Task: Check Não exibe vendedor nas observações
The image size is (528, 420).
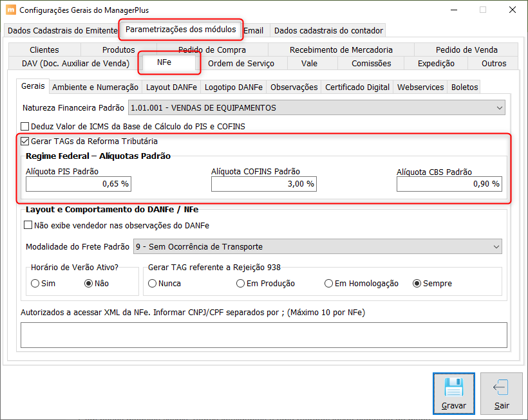Action: coord(28,226)
